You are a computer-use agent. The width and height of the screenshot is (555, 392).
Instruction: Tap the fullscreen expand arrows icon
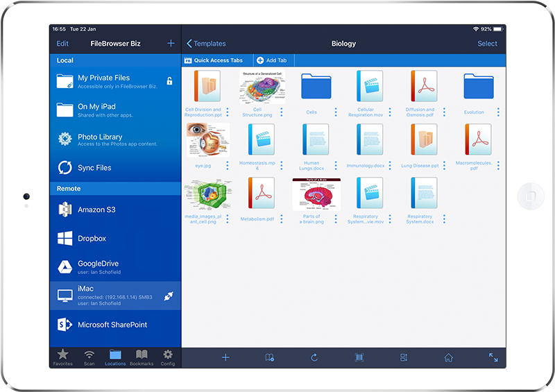coord(493,357)
